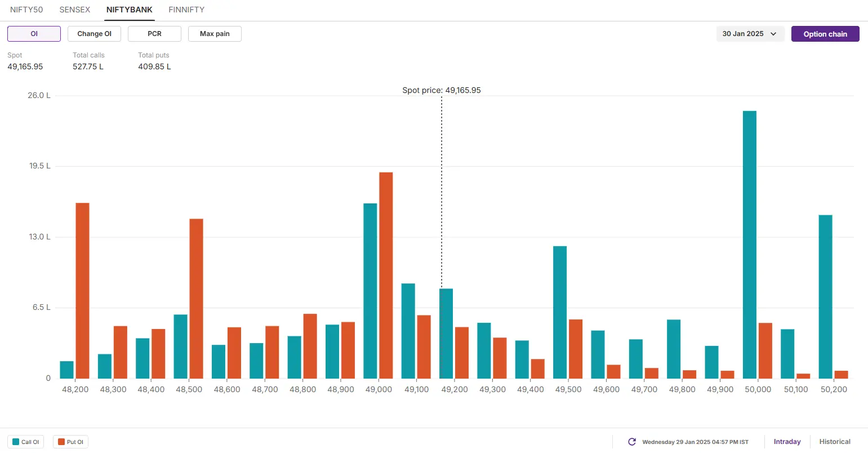868x453 pixels.
Task: Click the 50,000 call OI bar
Action: click(750, 245)
